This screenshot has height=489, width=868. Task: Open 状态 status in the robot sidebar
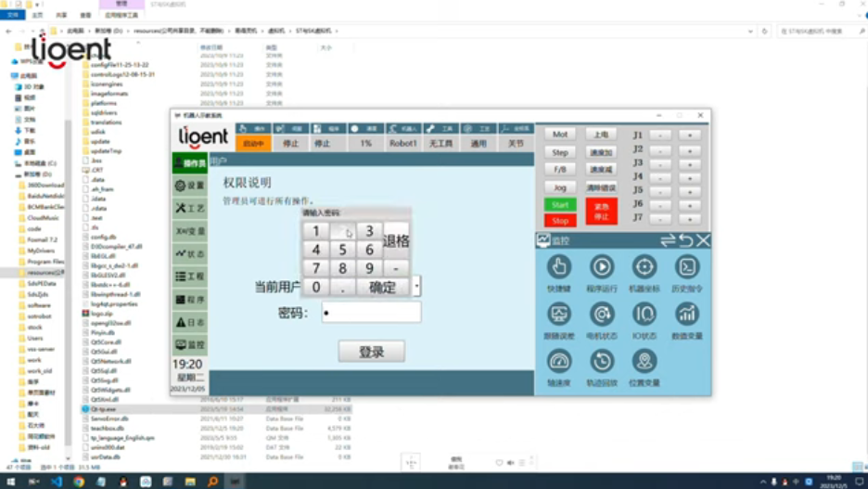pyautogui.click(x=190, y=253)
